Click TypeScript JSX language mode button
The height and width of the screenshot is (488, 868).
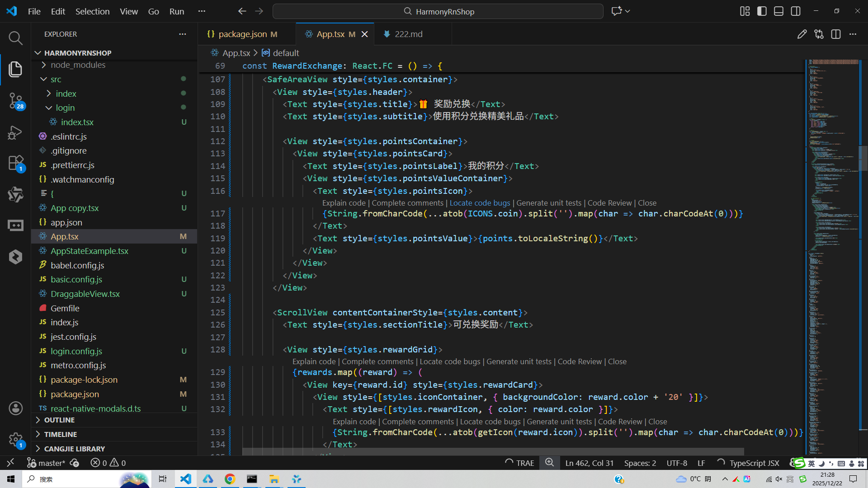point(754,463)
